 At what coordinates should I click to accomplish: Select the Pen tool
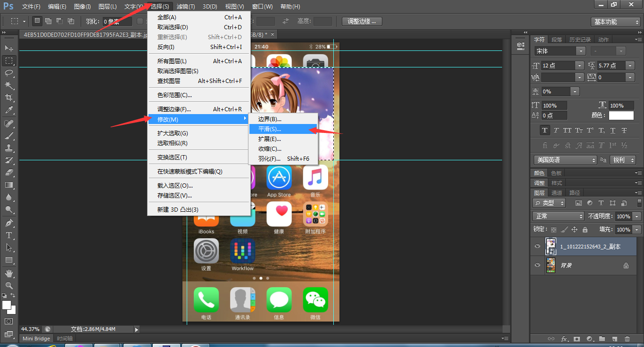pyautogui.click(x=9, y=223)
